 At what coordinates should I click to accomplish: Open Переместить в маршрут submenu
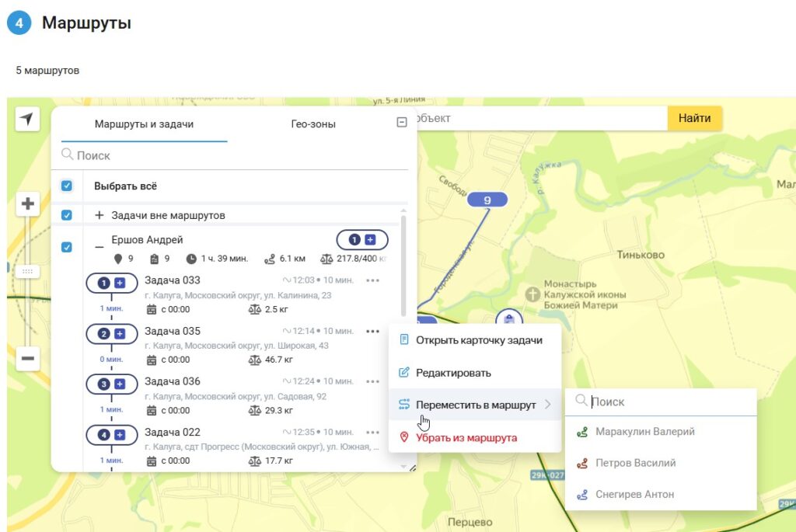(475, 405)
